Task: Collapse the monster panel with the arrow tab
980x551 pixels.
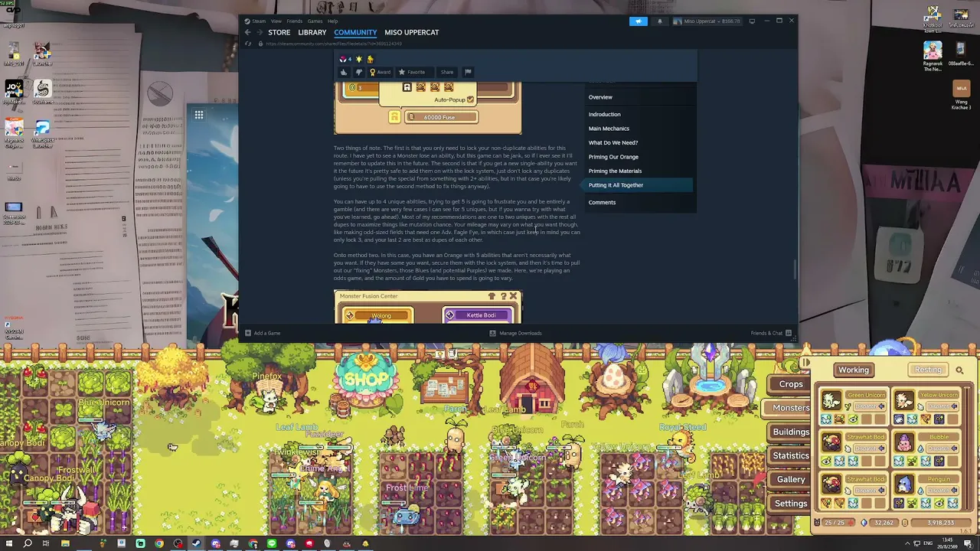Action: coord(805,363)
